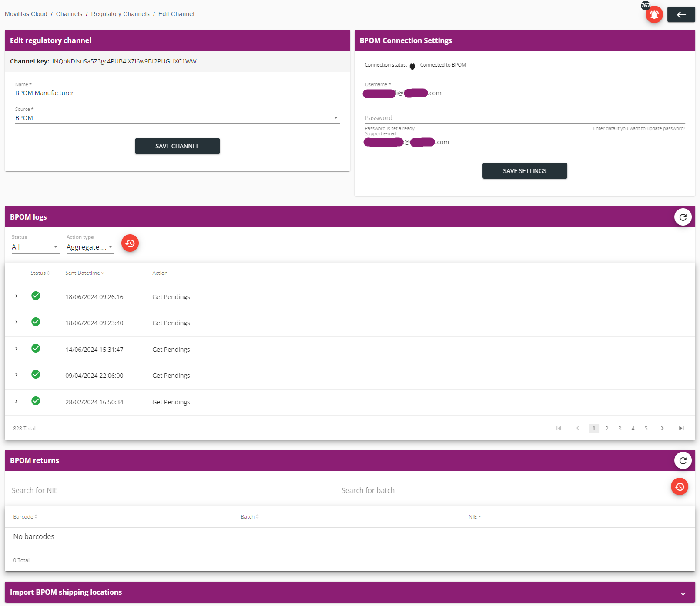Select logs page 4
This screenshot has height=606, width=700.
pyautogui.click(x=633, y=429)
